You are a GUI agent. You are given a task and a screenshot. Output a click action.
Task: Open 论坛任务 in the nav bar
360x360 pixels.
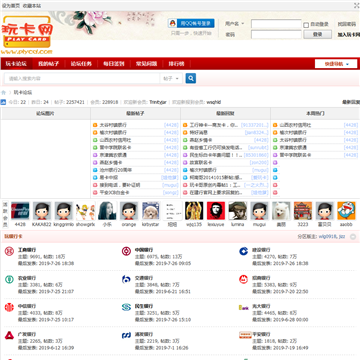[x=81, y=64]
